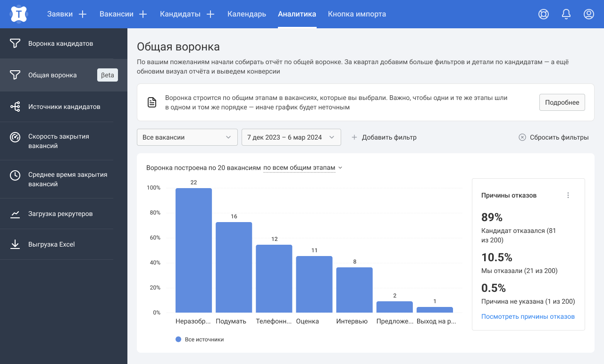604x364 pixels.
Task: Expand по всем общим этапам selector
Action: pos(302,168)
